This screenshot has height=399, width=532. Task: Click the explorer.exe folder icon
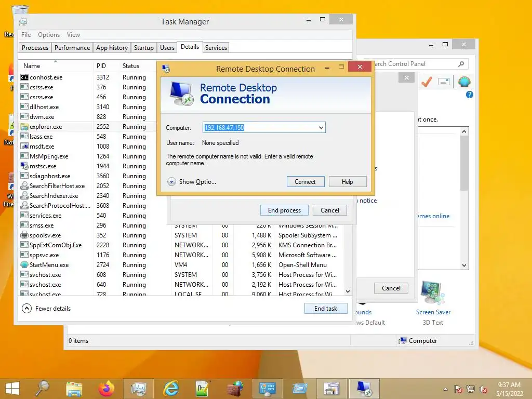click(x=24, y=127)
